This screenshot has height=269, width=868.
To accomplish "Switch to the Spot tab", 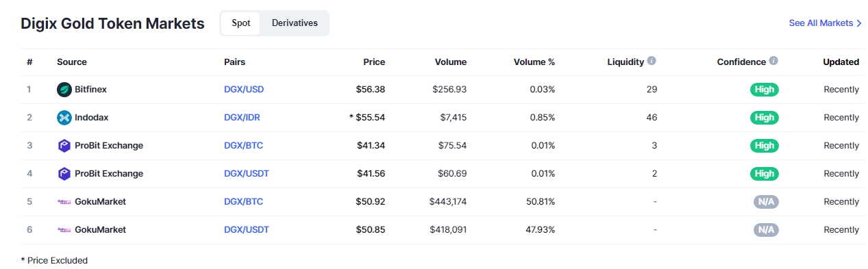I will pyautogui.click(x=241, y=23).
